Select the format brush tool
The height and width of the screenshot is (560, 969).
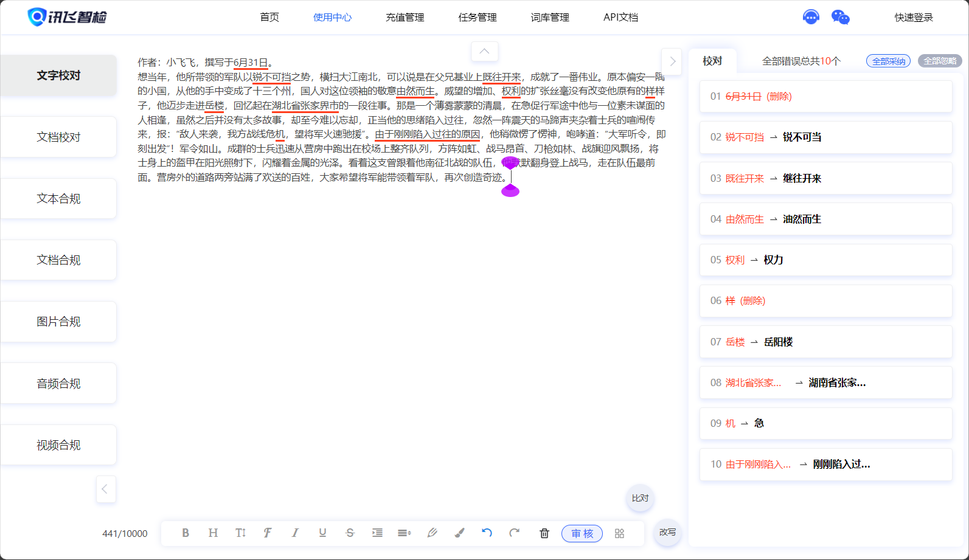[x=460, y=533]
